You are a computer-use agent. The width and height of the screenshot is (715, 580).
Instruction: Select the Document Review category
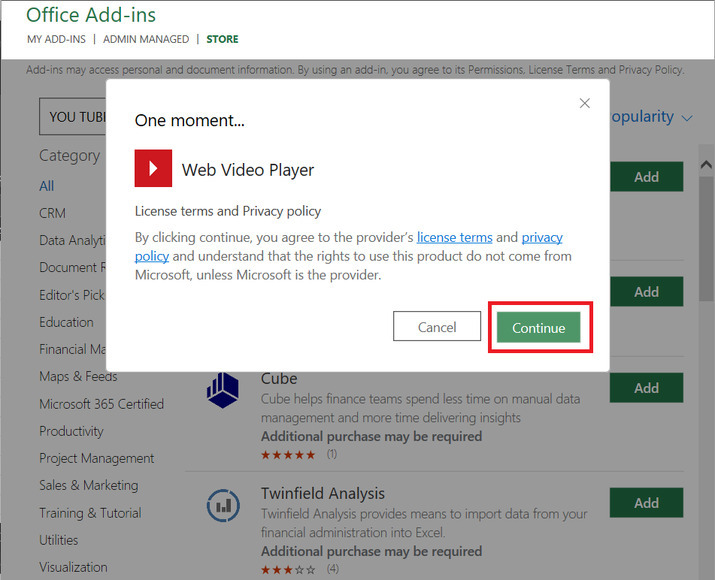click(x=73, y=267)
